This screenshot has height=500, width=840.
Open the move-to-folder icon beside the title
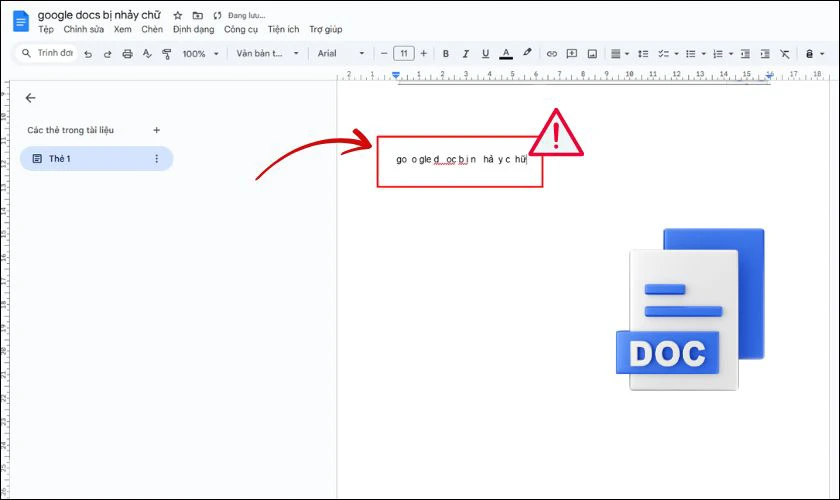[x=198, y=16]
